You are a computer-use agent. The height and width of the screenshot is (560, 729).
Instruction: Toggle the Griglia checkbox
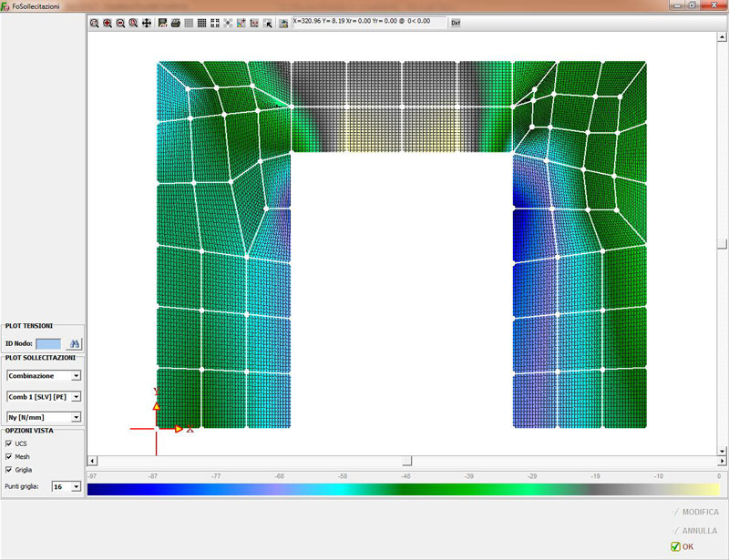[x=8, y=469]
